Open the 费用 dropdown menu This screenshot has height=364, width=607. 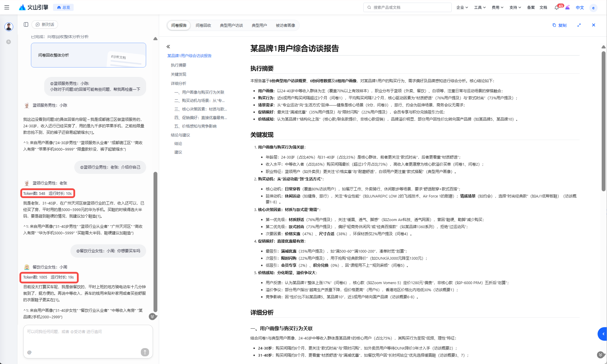click(x=497, y=8)
